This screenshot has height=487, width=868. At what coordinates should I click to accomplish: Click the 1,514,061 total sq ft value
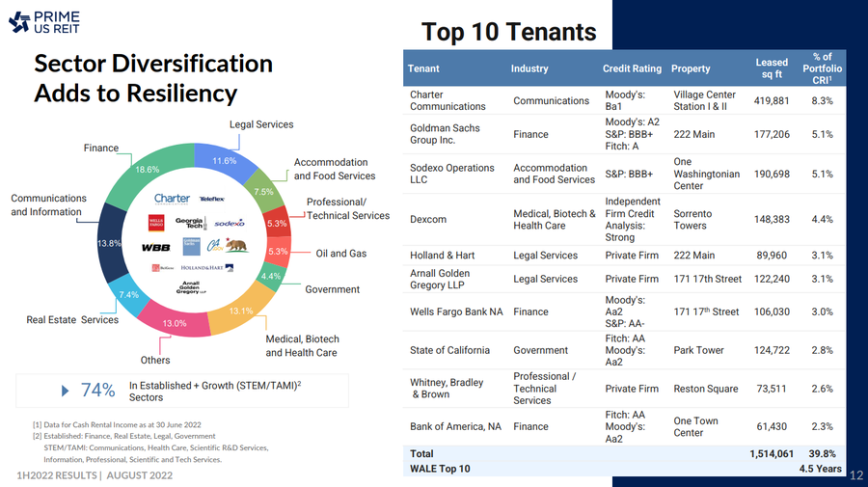coord(772,454)
